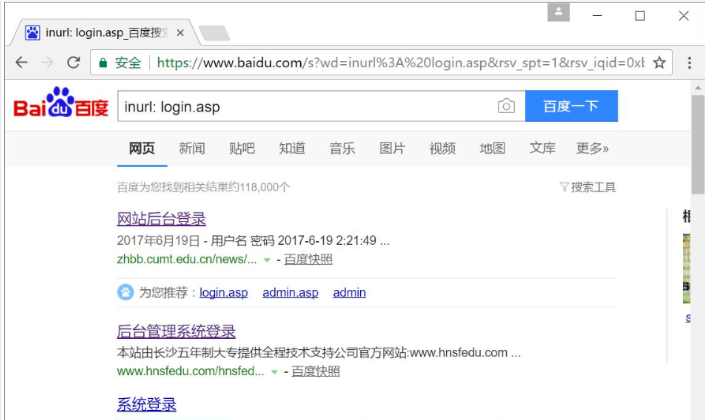Click the green secure lock icon
Image resolution: width=705 pixels, height=420 pixels.
point(103,63)
